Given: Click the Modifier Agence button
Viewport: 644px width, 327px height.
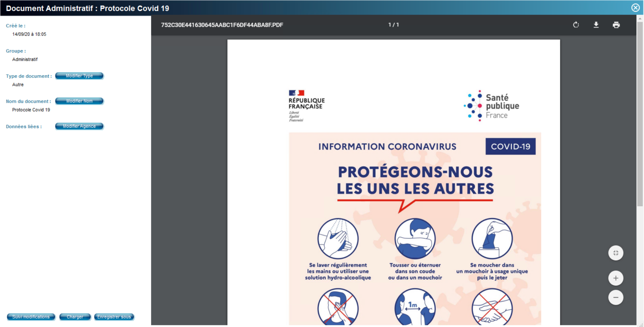Looking at the screenshot, I should (x=80, y=126).
